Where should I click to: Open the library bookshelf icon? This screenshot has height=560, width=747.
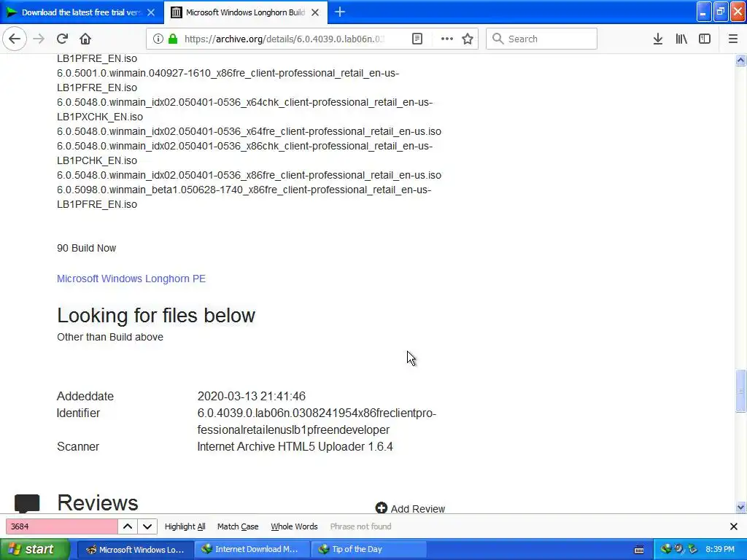(681, 39)
